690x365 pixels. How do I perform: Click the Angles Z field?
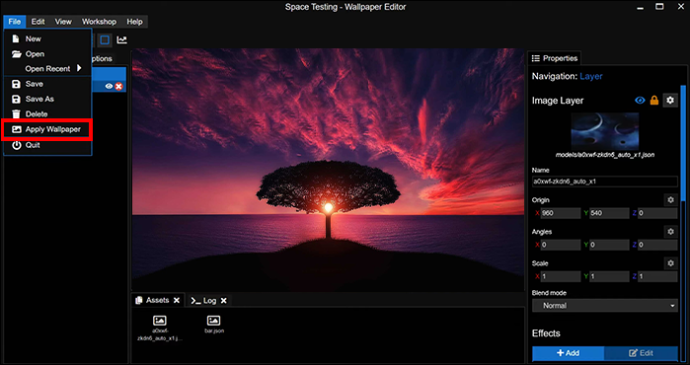(657, 245)
